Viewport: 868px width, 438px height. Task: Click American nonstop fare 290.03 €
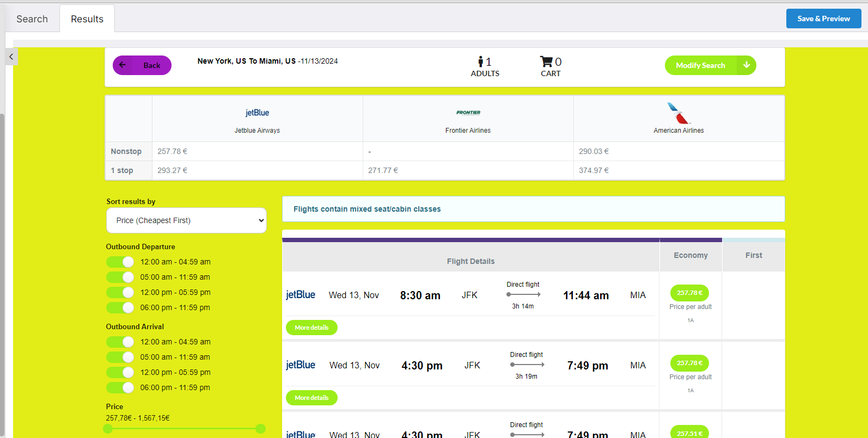tap(594, 151)
